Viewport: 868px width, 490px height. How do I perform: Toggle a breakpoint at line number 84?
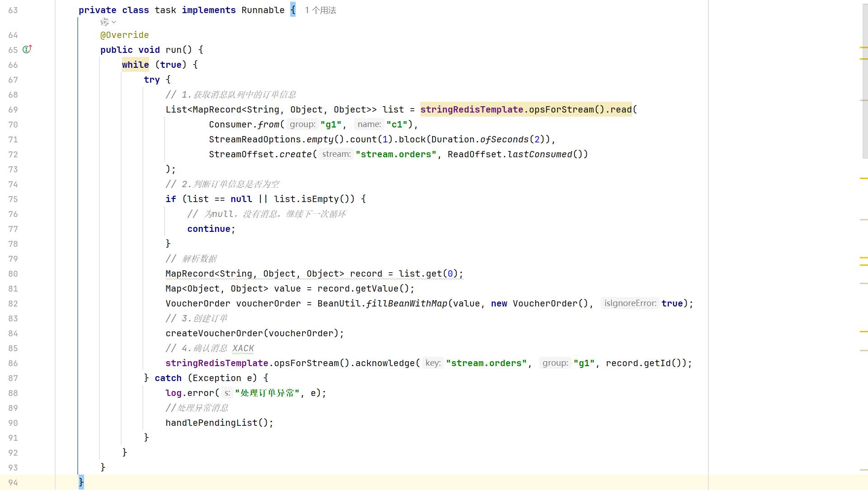coord(13,334)
